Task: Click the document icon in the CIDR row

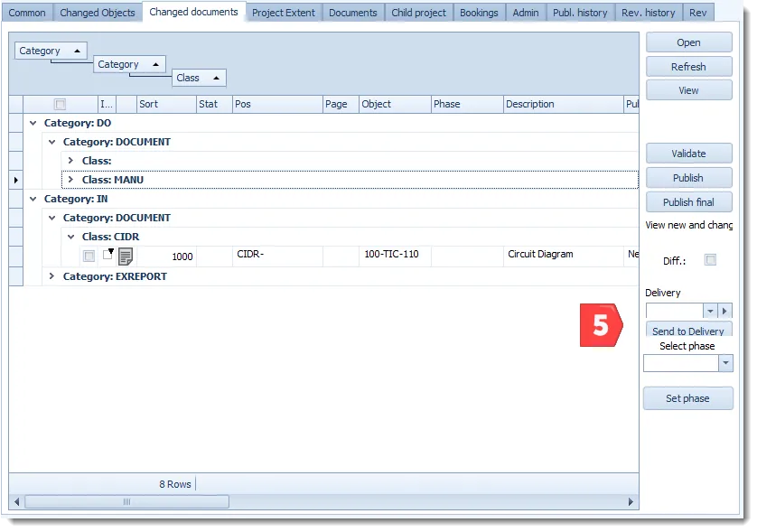Action: point(126,257)
